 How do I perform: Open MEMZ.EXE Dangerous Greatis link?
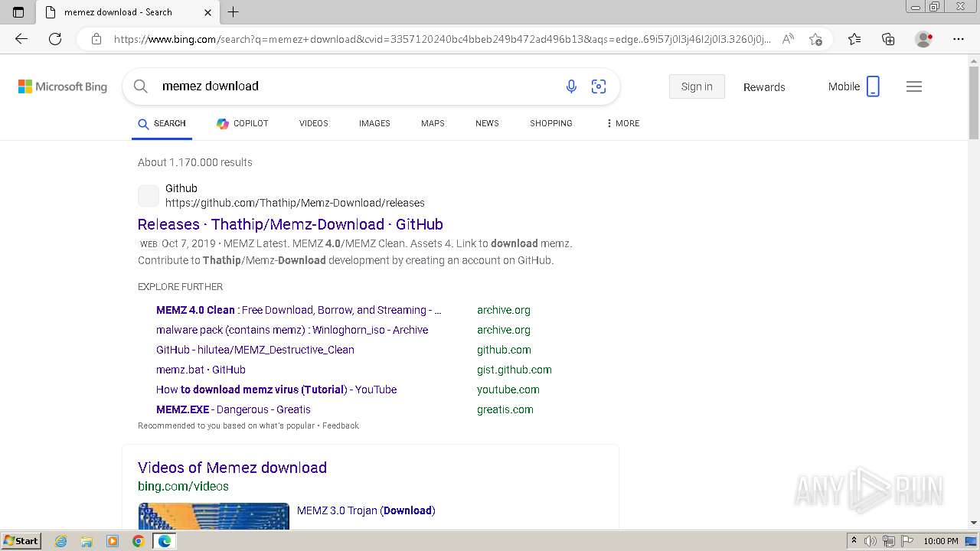click(x=234, y=409)
